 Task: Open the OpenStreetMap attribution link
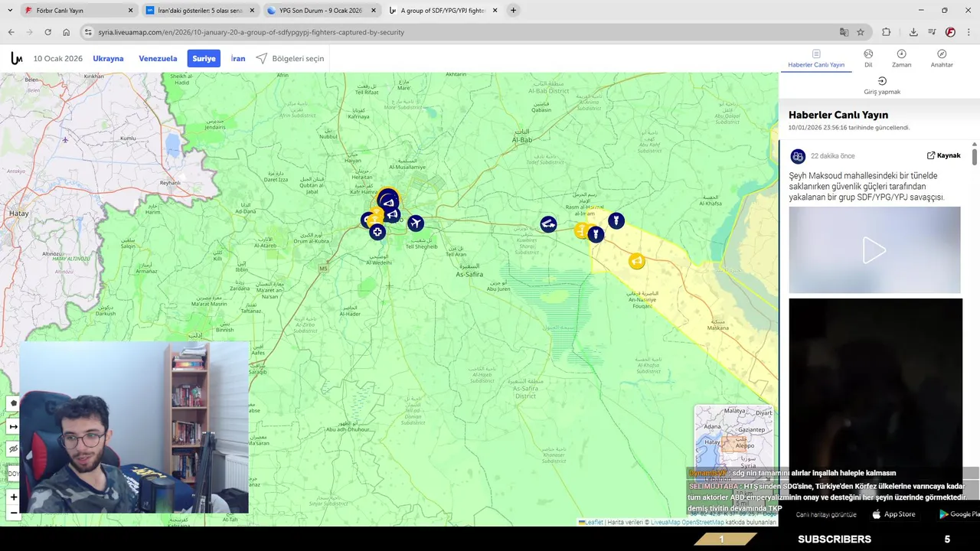702,522
